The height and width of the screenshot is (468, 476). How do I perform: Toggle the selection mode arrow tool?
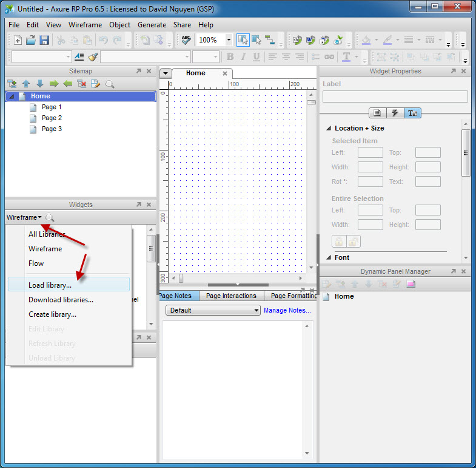[x=243, y=40]
